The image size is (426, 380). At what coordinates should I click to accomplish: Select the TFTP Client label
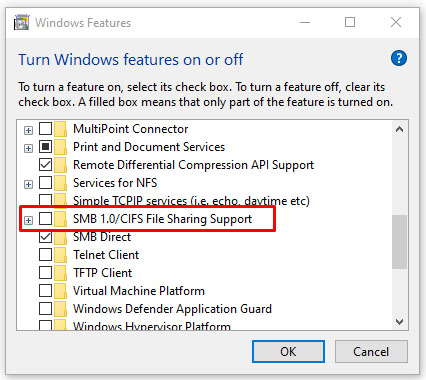pos(103,273)
